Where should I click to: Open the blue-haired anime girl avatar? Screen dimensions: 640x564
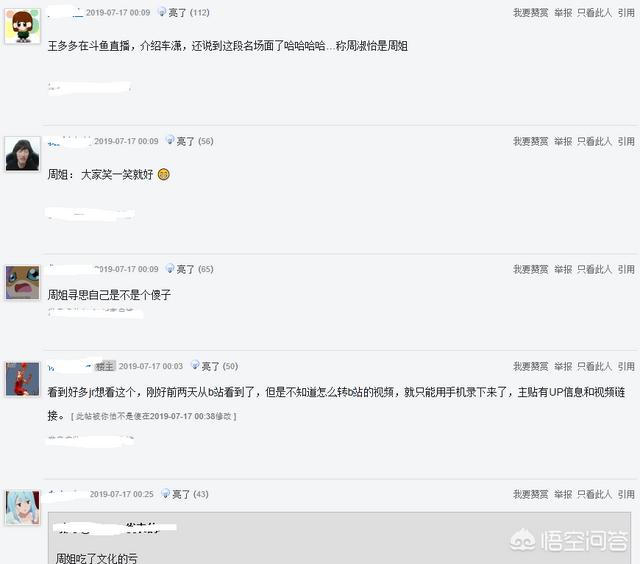pos(22,508)
